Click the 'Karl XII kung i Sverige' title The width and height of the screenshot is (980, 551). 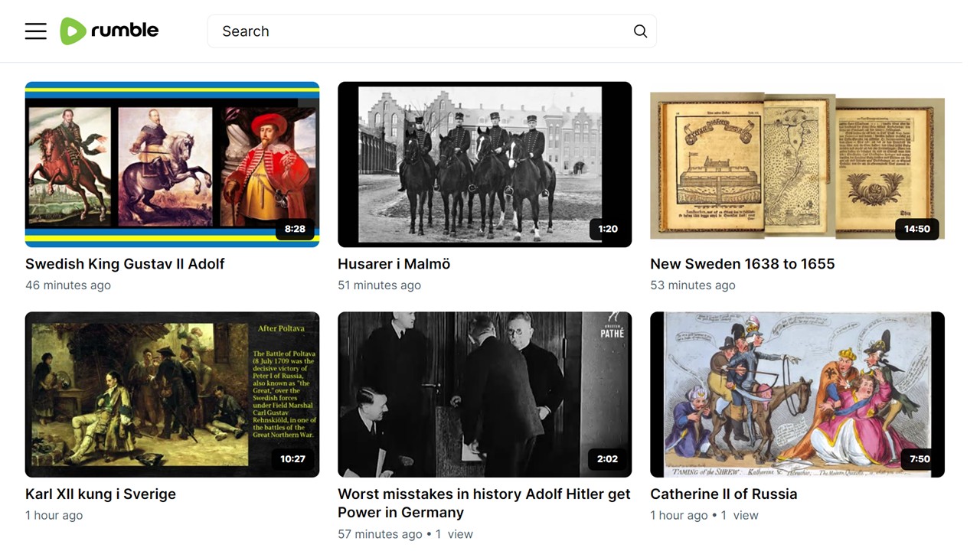click(x=100, y=494)
